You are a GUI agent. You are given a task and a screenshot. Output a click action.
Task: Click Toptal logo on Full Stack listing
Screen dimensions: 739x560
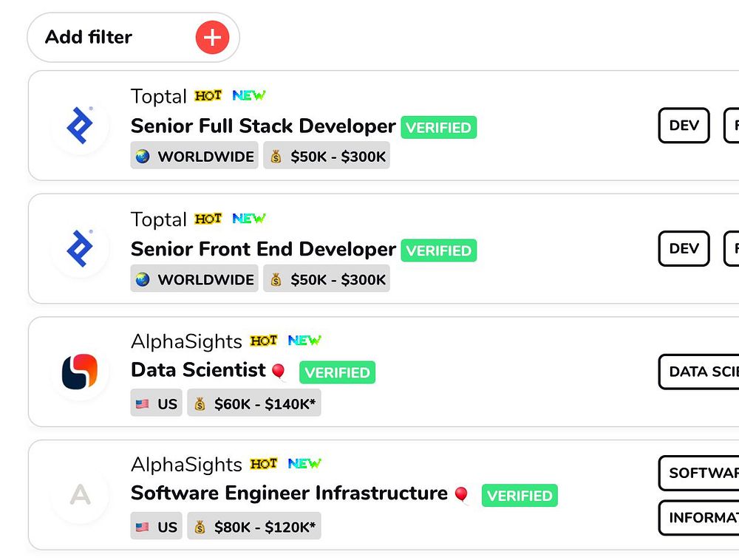(x=80, y=125)
